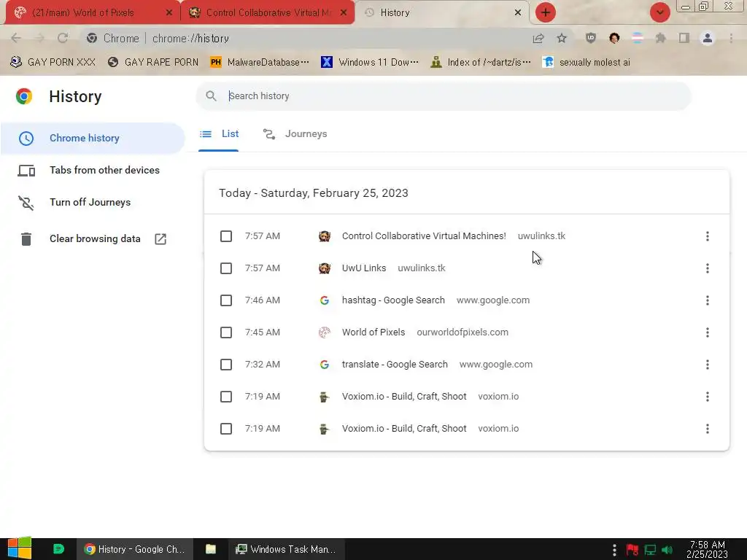Open the Windows 11 Dow… bookmark
The height and width of the screenshot is (560, 747).
(x=370, y=63)
